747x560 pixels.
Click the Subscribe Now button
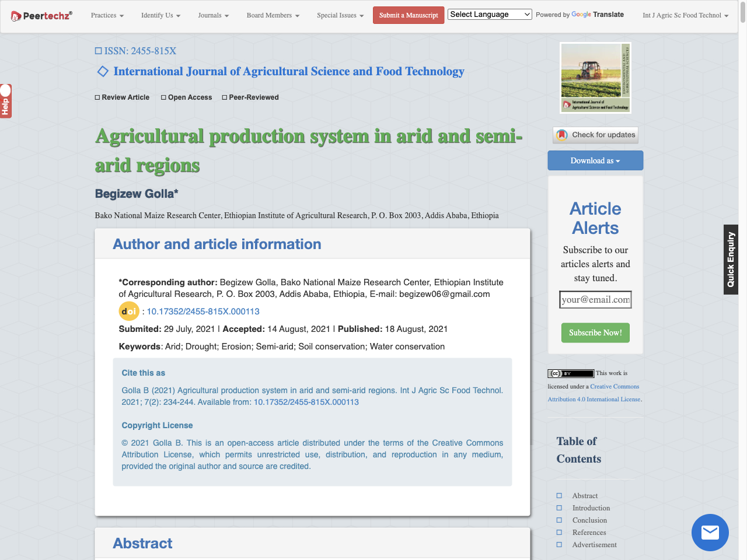[x=595, y=332]
